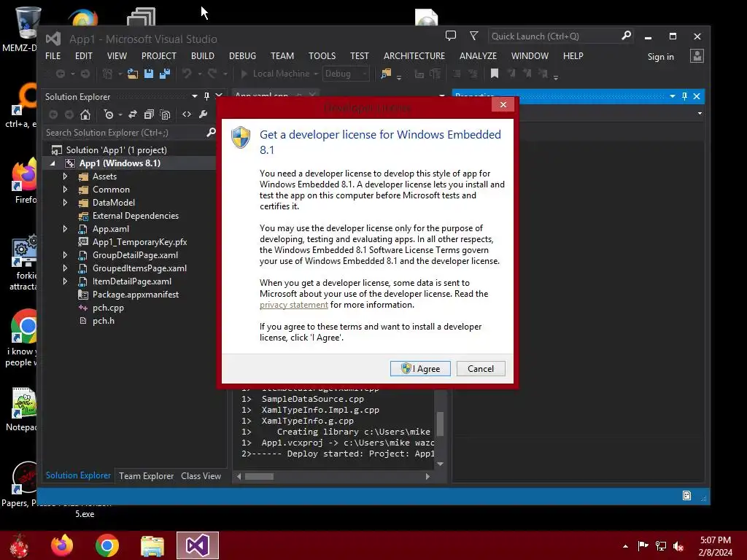Screen dimensions: 747x560
Task: Click the account profile picture icon
Action: tap(697, 55)
